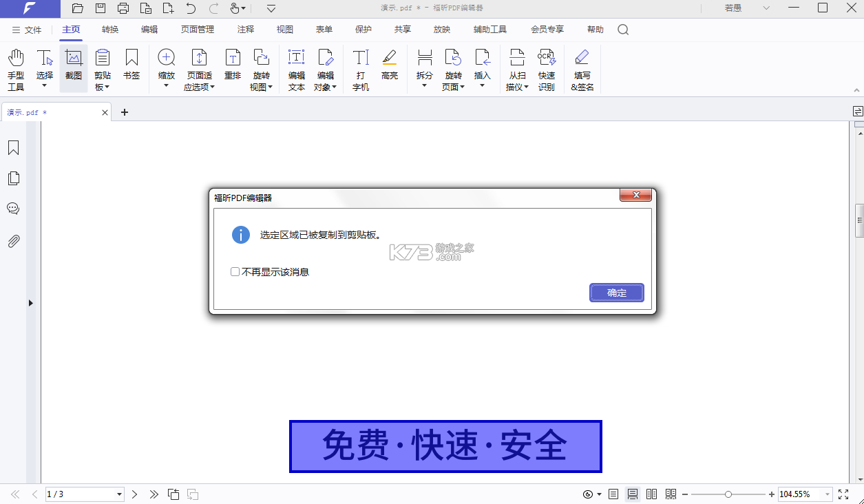This screenshot has height=504, width=864.
Task: Click the zoom slider handle
Action: [728, 494]
